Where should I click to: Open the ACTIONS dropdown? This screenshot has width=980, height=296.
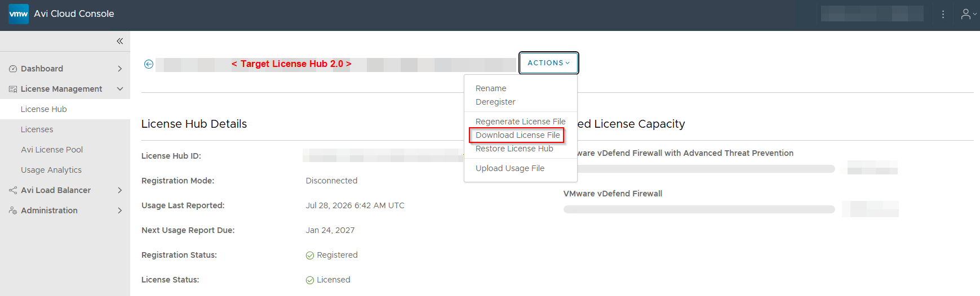pyautogui.click(x=548, y=63)
